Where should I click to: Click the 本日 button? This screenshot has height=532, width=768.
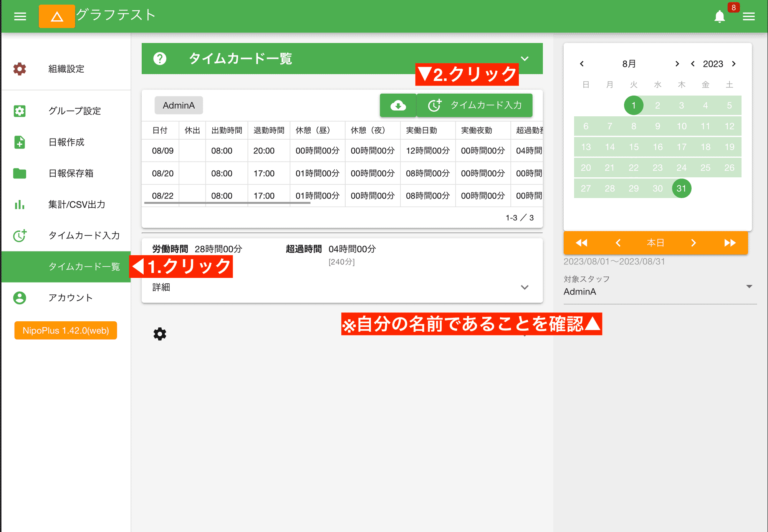[655, 243]
